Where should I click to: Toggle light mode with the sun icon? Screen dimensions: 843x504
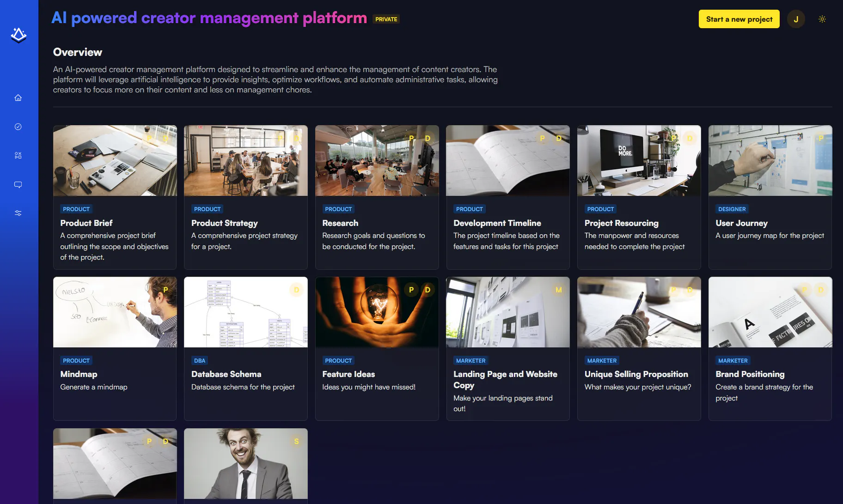pyautogui.click(x=822, y=19)
